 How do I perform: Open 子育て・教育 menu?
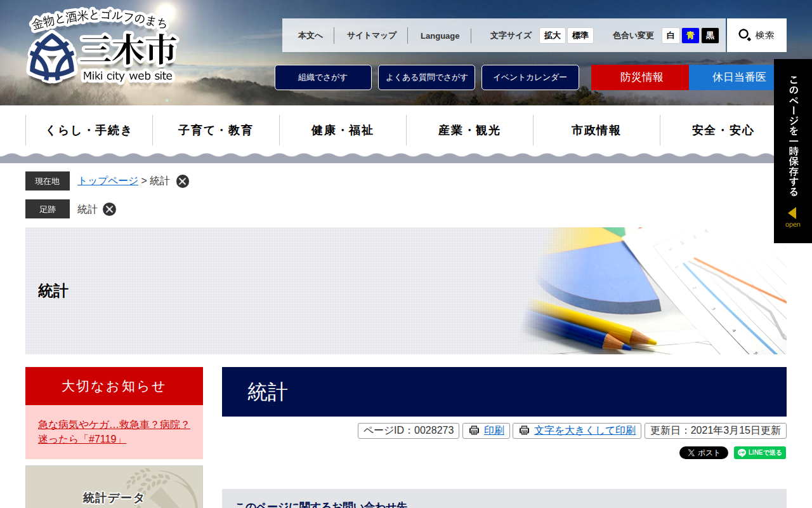click(x=216, y=130)
